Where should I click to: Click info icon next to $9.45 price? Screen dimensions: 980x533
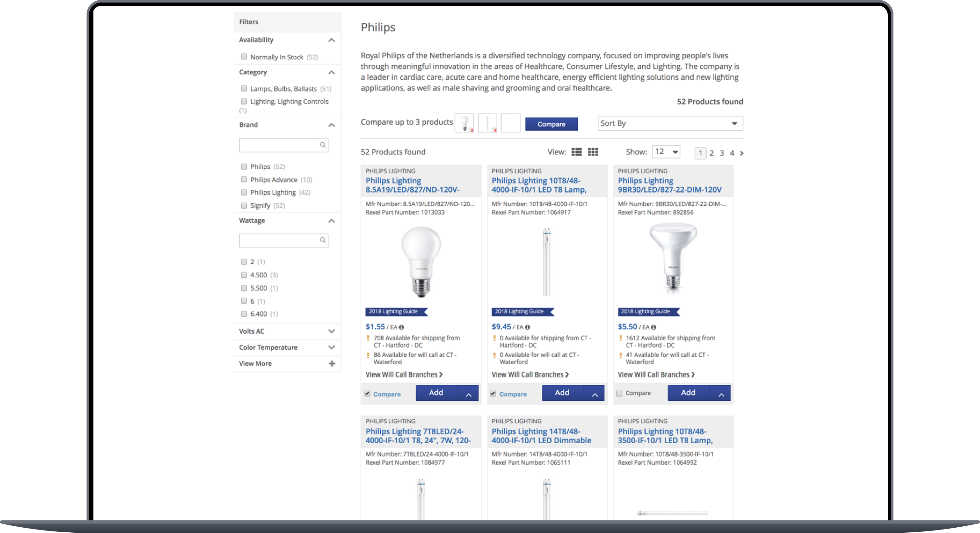click(527, 327)
